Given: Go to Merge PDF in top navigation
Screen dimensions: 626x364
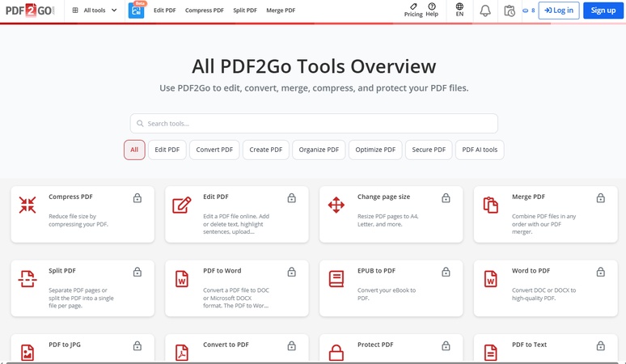Looking at the screenshot, I should [281, 11].
